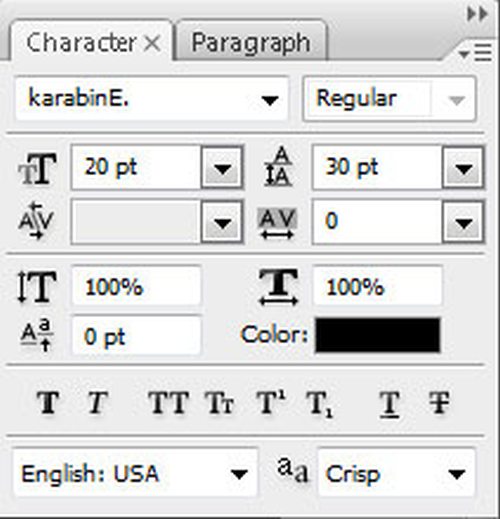
Task: Enable Small Caps style
Action: [219, 403]
